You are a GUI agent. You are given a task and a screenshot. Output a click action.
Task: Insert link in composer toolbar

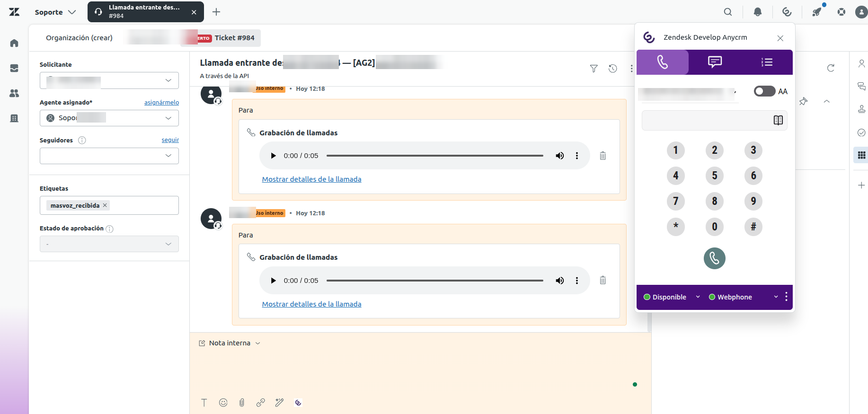[261, 403]
